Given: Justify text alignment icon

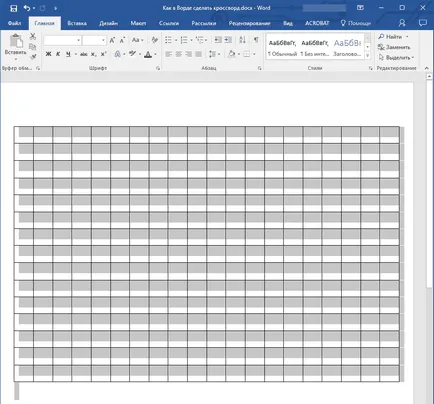Looking at the screenshot, I should coord(199,54).
